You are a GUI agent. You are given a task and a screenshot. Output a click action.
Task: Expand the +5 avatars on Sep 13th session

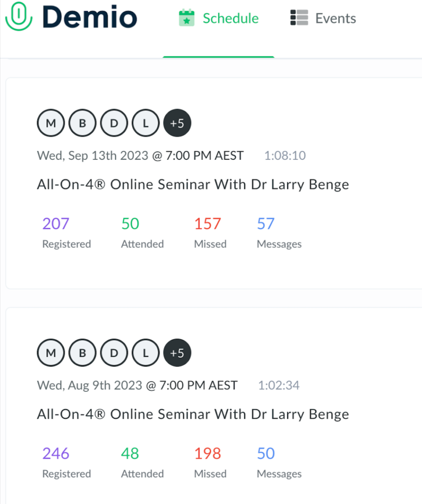[x=177, y=123]
